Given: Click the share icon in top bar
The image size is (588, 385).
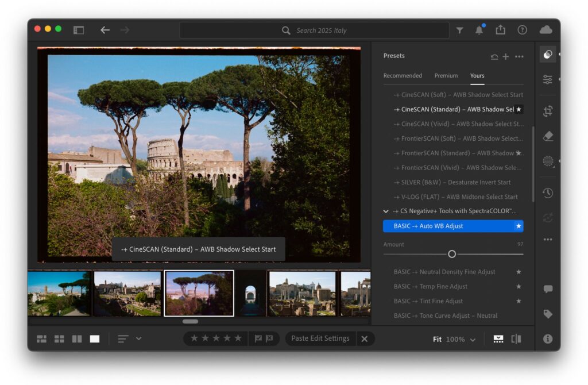Looking at the screenshot, I should [501, 30].
